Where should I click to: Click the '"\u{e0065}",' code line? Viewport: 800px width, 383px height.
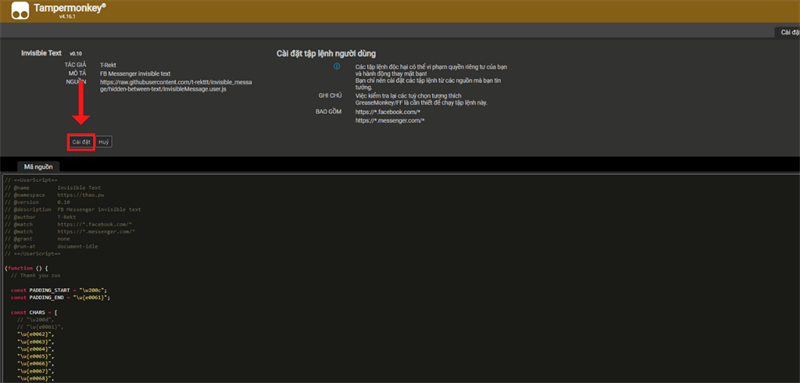click(x=36, y=356)
